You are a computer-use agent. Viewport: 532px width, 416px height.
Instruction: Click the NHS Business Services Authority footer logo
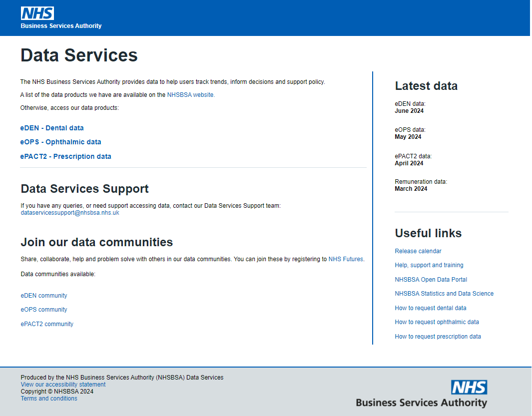point(422,394)
